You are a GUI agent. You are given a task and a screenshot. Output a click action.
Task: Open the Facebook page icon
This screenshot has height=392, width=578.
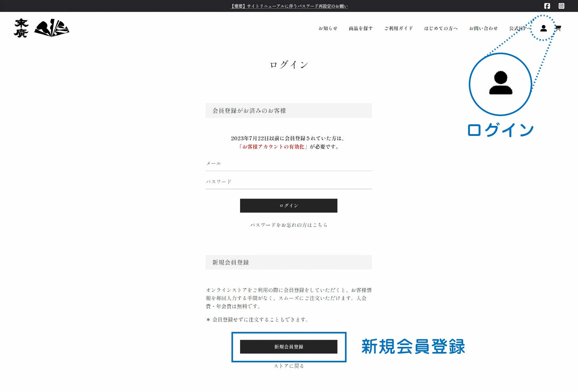[x=547, y=6]
